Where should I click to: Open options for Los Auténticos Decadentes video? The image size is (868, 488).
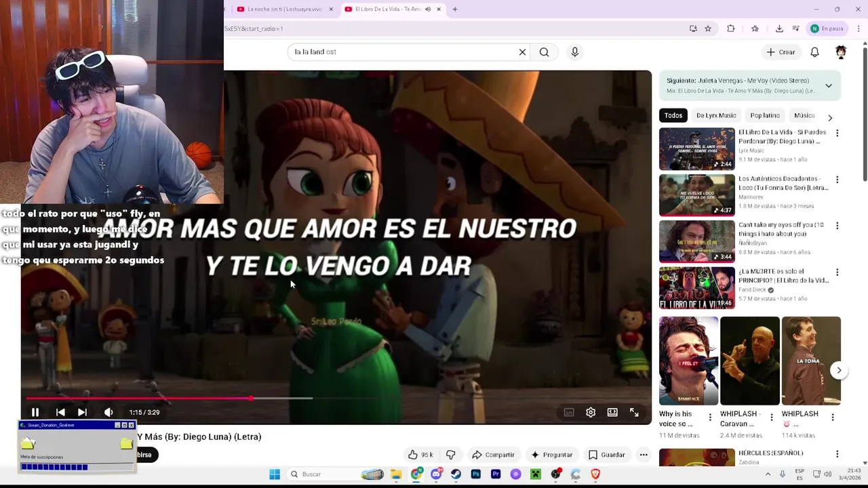tap(837, 180)
